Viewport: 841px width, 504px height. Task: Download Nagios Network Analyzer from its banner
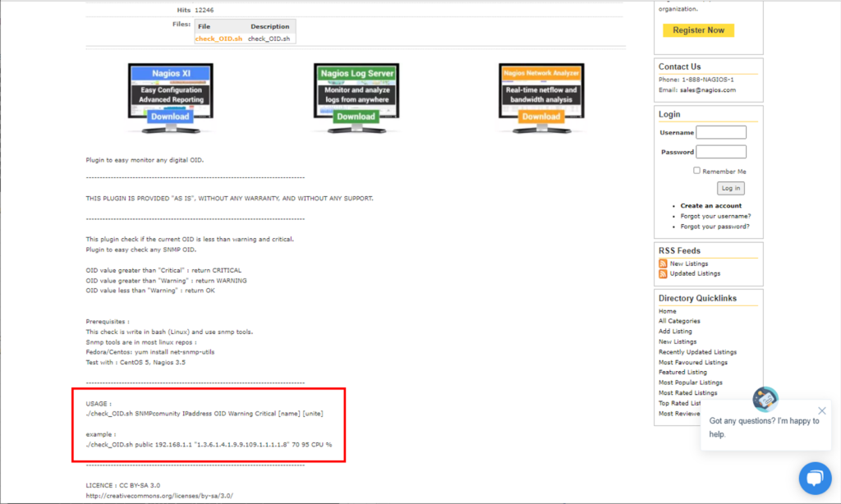[541, 117]
